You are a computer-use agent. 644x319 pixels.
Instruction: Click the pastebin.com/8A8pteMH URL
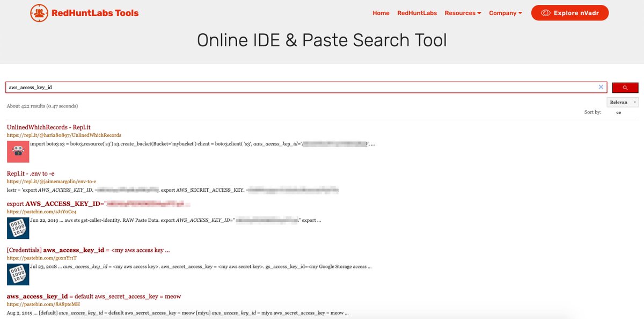point(43,305)
